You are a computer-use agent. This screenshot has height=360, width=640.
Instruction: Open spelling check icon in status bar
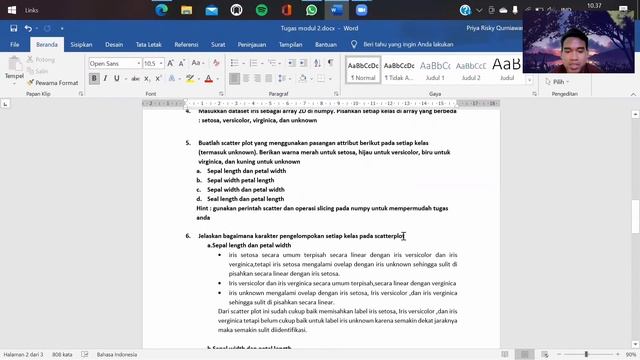84,354
